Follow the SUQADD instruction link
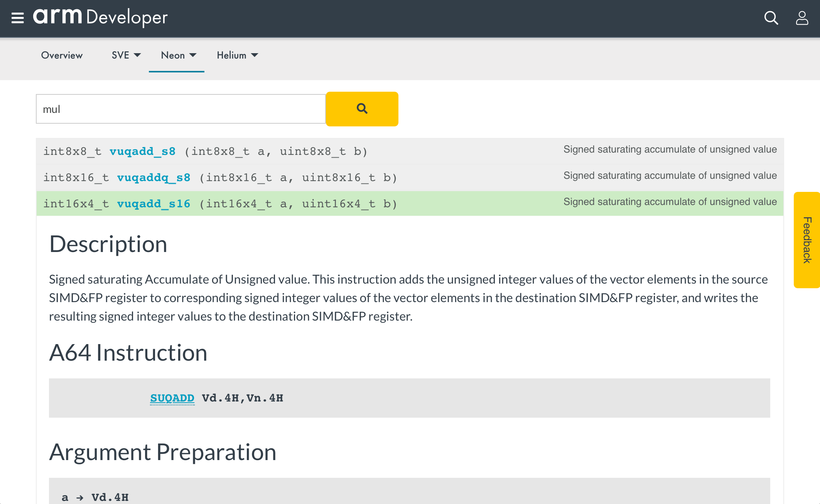The height and width of the screenshot is (504, 820). [x=172, y=398]
